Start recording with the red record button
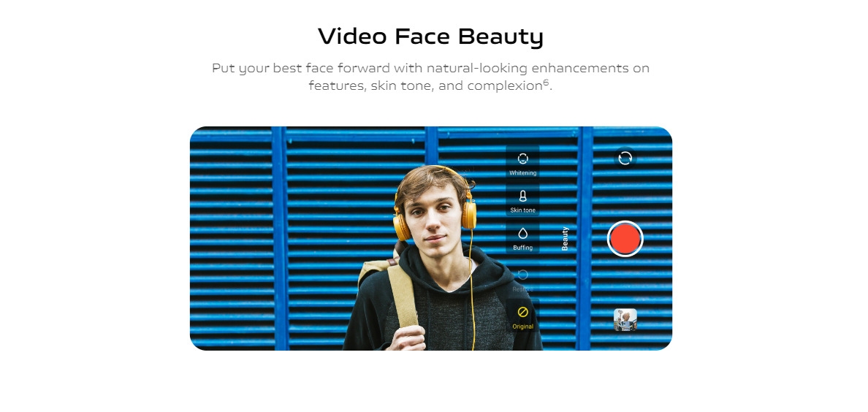Image resolution: width=868 pixels, height=412 pixels. (625, 239)
